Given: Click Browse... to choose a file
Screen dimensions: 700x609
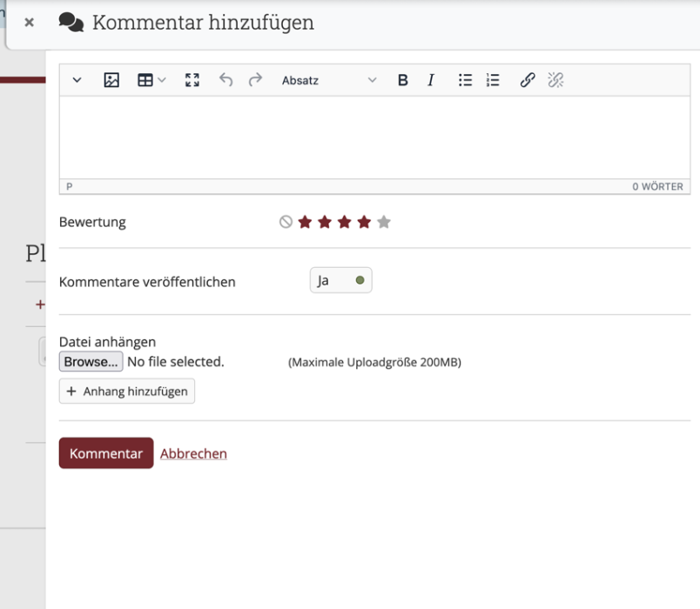Looking at the screenshot, I should click(91, 361).
